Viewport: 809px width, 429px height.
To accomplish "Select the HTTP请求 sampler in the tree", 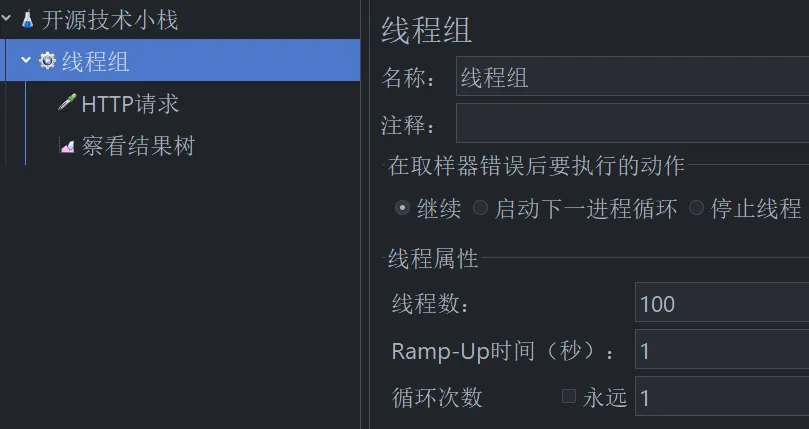I will (x=130, y=104).
